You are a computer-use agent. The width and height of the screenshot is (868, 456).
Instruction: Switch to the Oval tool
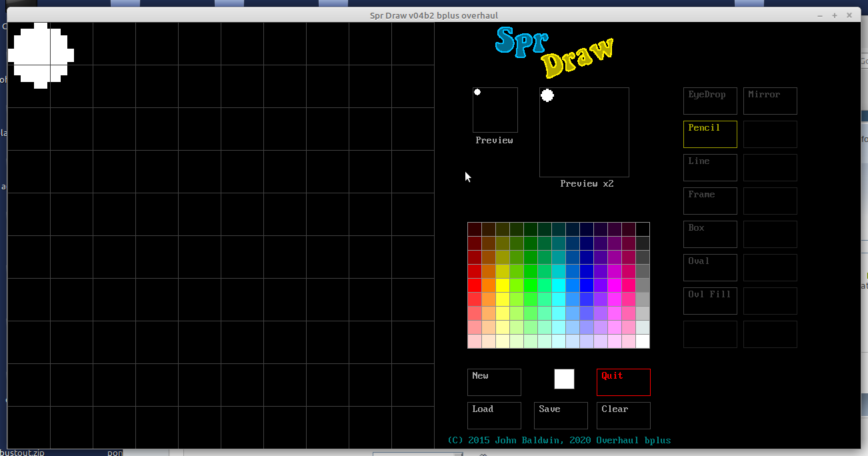click(710, 267)
